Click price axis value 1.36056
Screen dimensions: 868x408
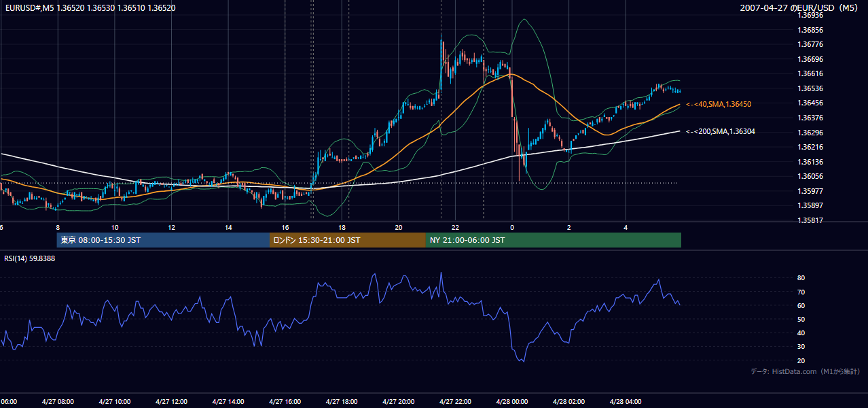(x=810, y=176)
